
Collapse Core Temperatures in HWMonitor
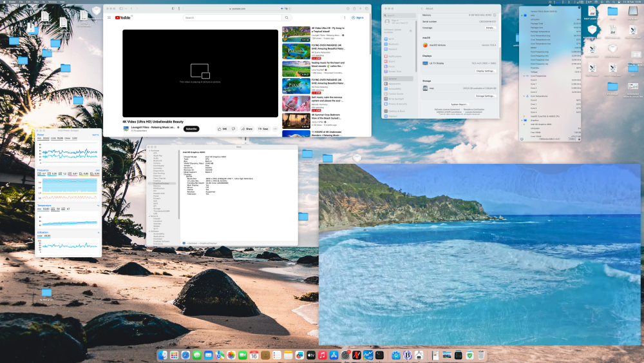(524, 96)
